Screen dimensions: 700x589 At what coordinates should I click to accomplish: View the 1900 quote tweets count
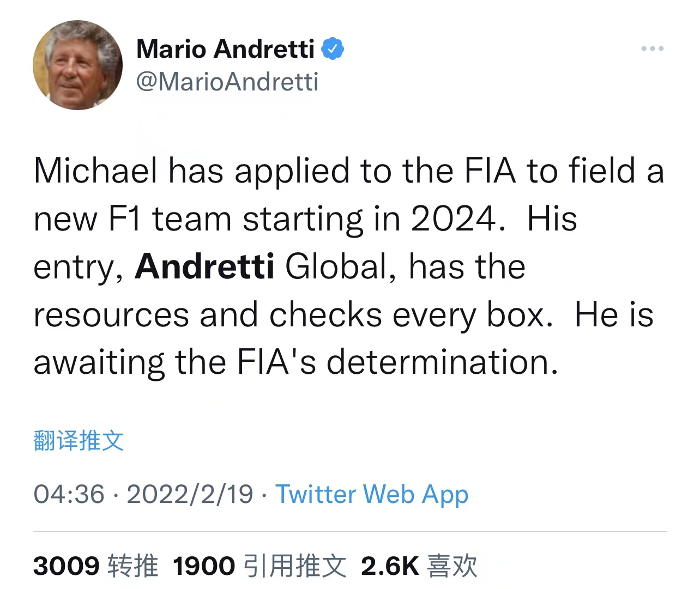coord(204,566)
